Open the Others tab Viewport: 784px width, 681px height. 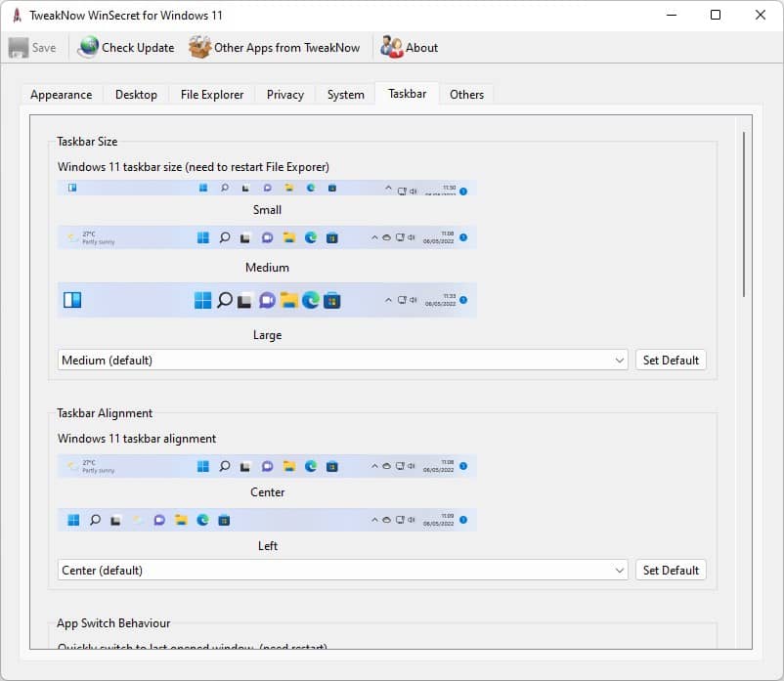pyautogui.click(x=466, y=95)
